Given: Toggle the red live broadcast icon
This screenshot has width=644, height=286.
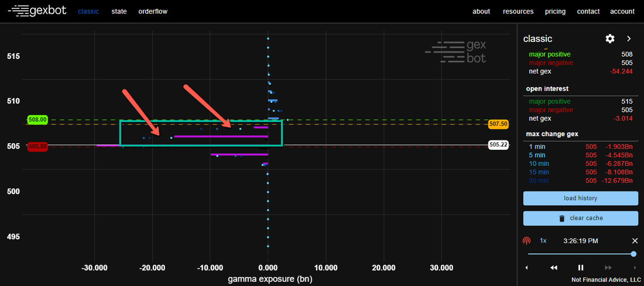Looking at the screenshot, I should [526, 241].
